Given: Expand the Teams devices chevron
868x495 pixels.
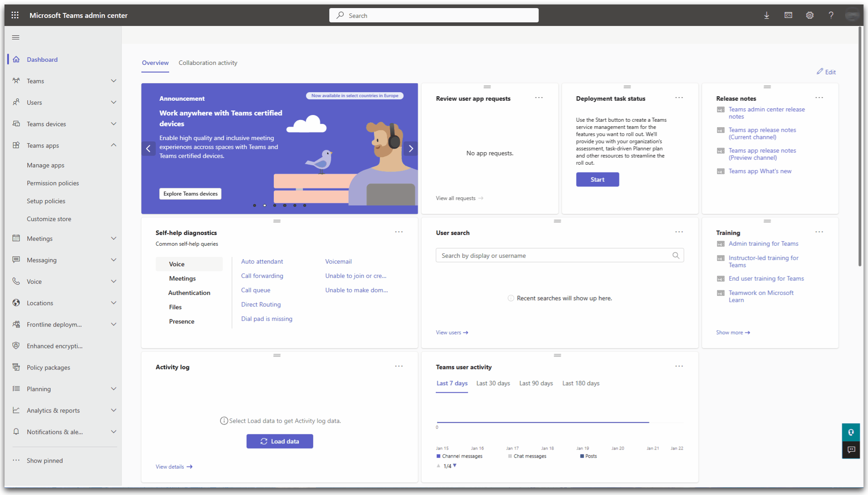Looking at the screenshot, I should point(114,124).
